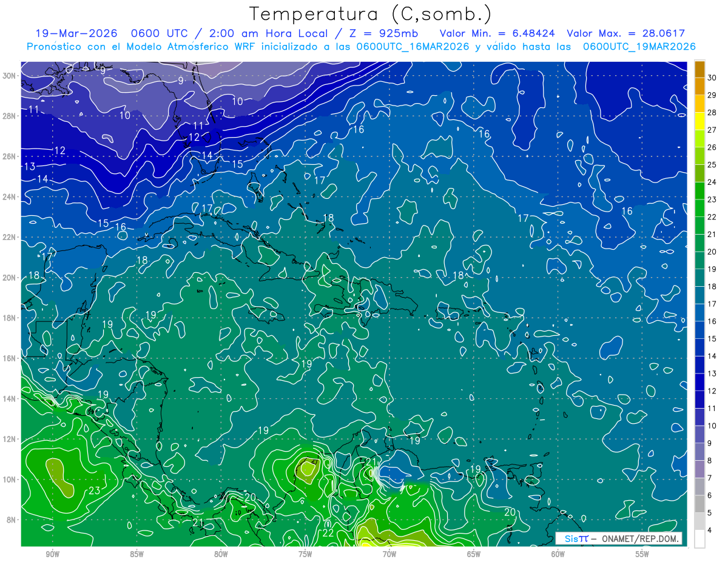The image size is (728, 562).
Task: Pick the lime legend swatch between 25 and 26
Action: pos(699,156)
